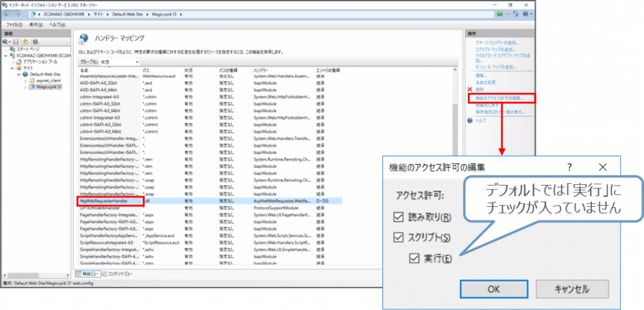Click the red X delete icon in Actions pane

[470, 90]
